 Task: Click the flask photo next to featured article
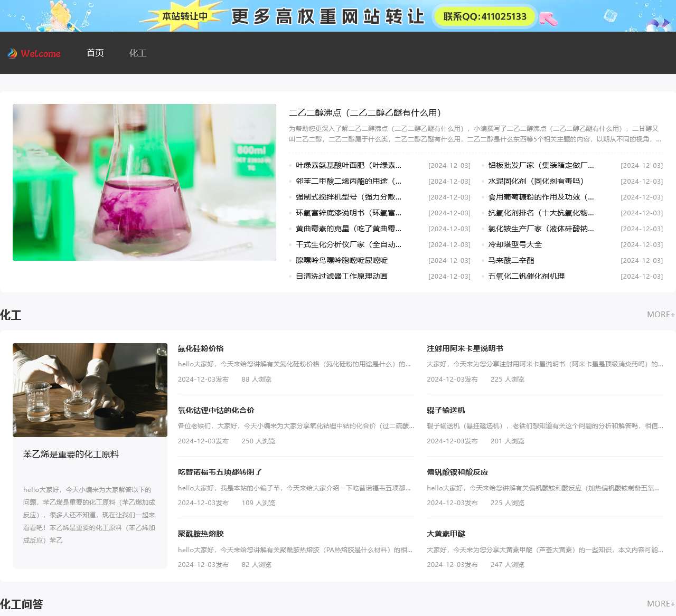pyautogui.click(x=144, y=182)
